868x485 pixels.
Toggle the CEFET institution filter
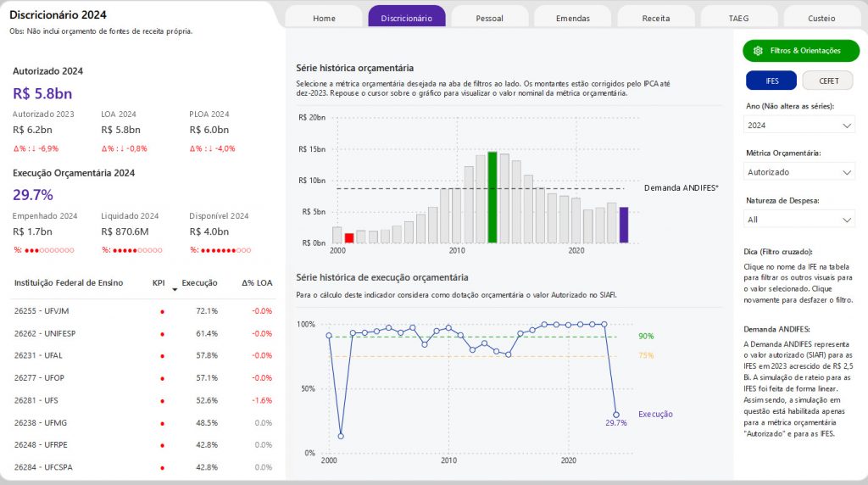pyautogui.click(x=828, y=81)
